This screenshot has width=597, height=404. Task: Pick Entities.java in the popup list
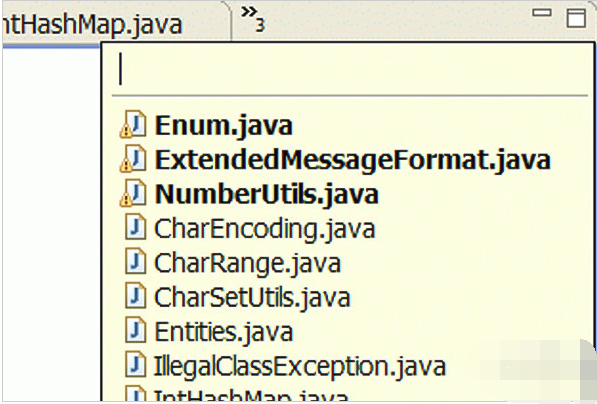pyautogui.click(x=223, y=332)
